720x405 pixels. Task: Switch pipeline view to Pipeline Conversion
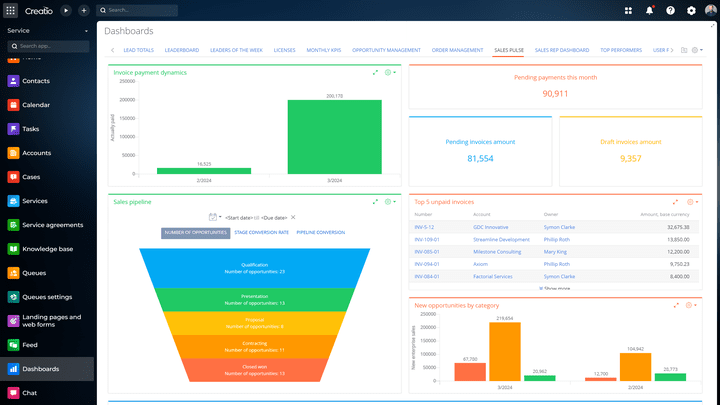(x=321, y=232)
